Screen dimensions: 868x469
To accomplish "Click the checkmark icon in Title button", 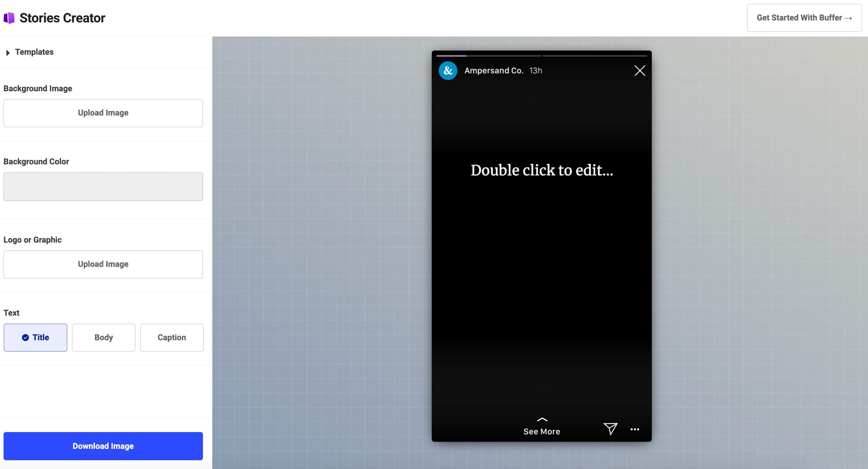I will click(26, 337).
